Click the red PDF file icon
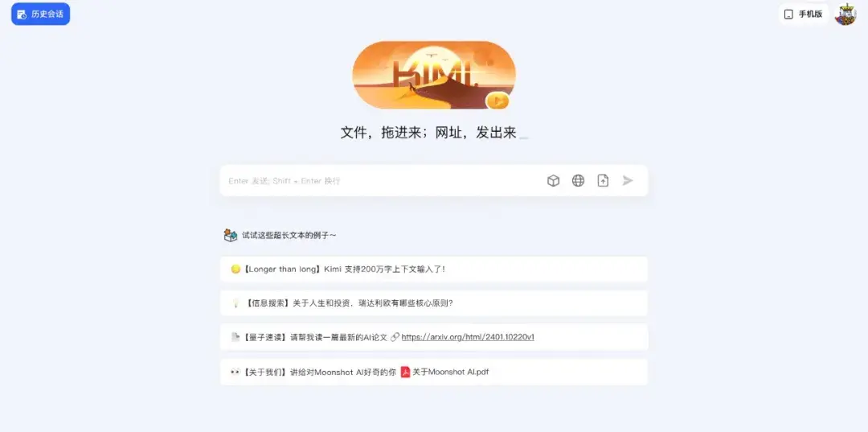This screenshot has height=432, width=868. 405,372
